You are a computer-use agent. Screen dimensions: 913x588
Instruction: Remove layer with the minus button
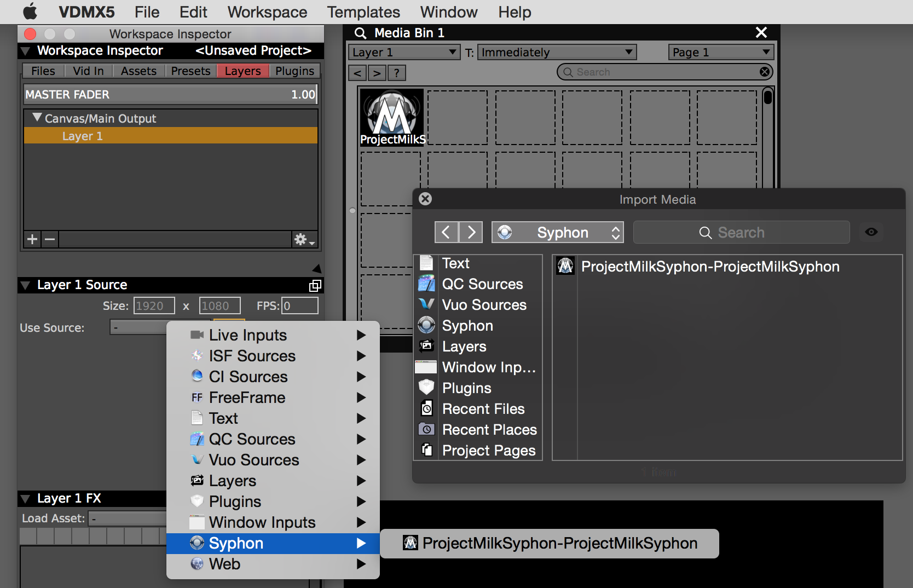click(x=50, y=239)
